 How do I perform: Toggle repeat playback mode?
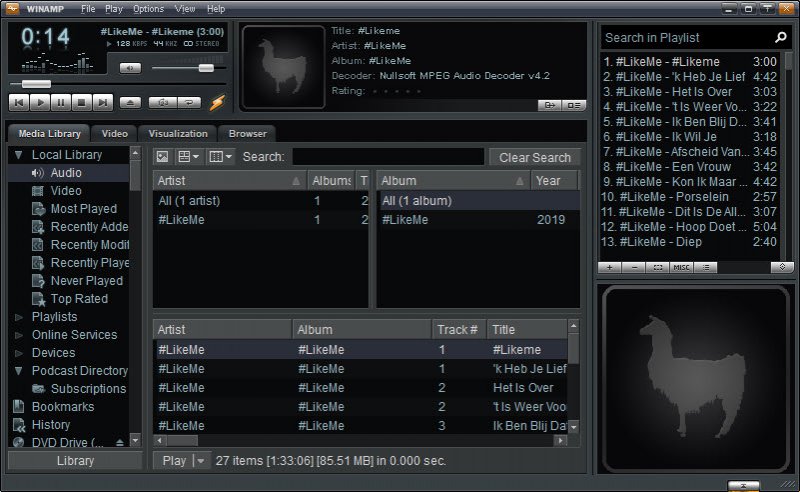coord(189,103)
